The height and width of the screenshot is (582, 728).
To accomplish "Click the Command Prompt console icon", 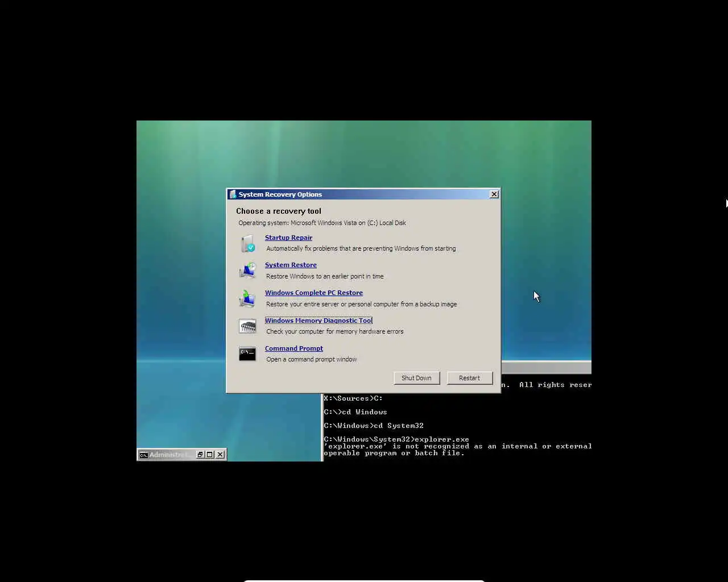I will pos(247,354).
